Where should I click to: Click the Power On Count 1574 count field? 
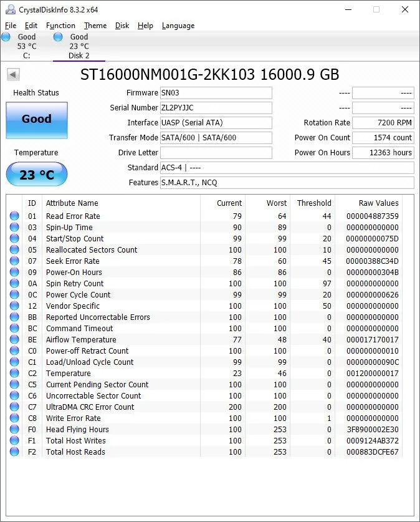pyautogui.click(x=383, y=138)
